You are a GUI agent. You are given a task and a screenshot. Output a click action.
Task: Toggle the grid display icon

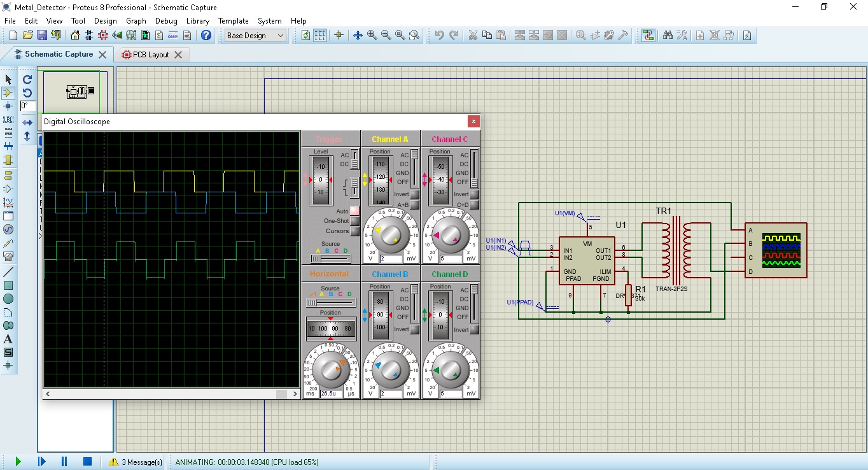click(x=320, y=36)
